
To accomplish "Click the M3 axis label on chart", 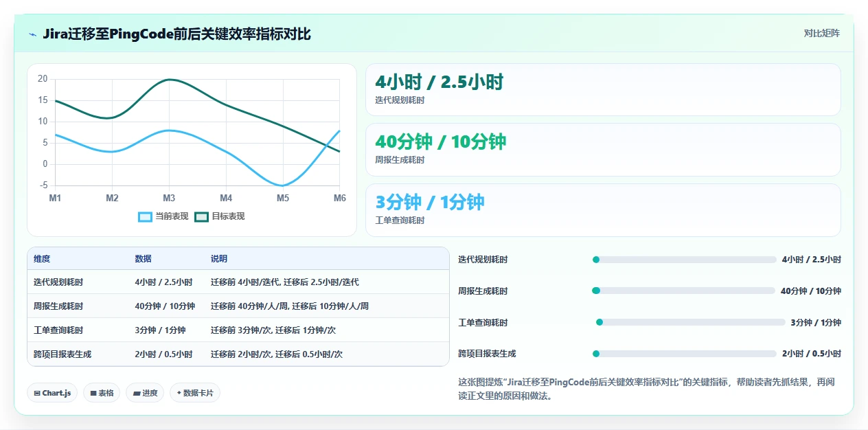I will pos(169,198).
